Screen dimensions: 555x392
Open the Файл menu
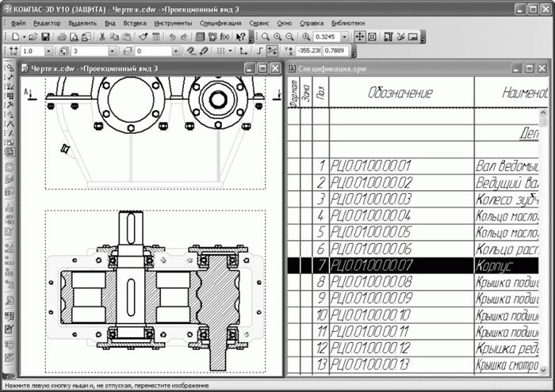(18, 23)
